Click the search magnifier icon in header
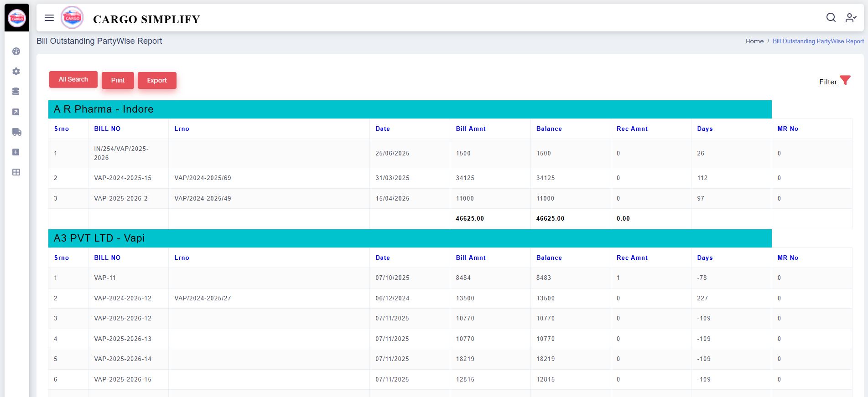This screenshot has width=868, height=397. click(831, 17)
